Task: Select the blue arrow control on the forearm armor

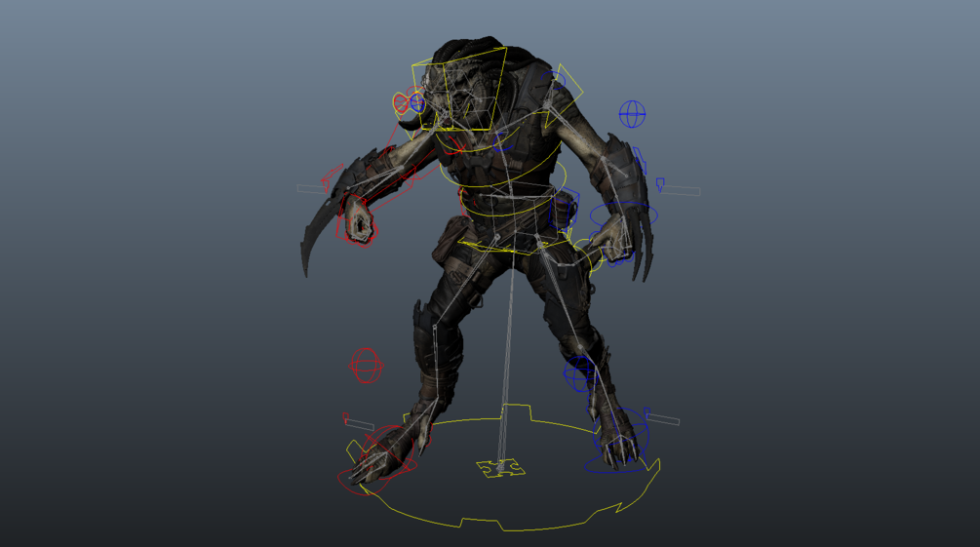Action: tap(639, 159)
